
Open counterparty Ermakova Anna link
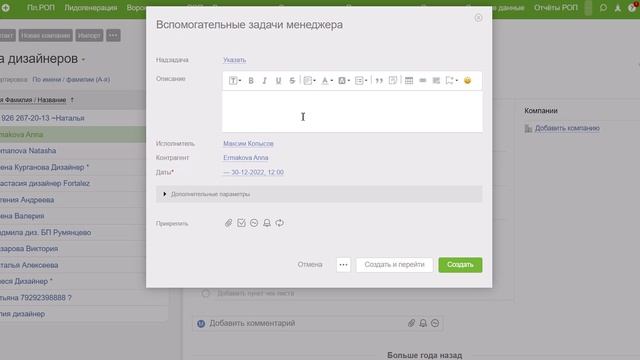(x=246, y=158)
